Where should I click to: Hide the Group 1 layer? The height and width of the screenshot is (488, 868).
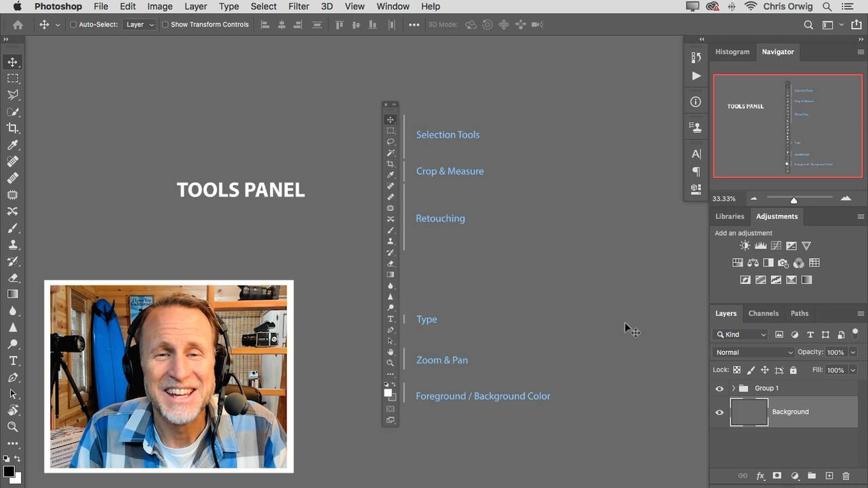(x=719, y=388)
